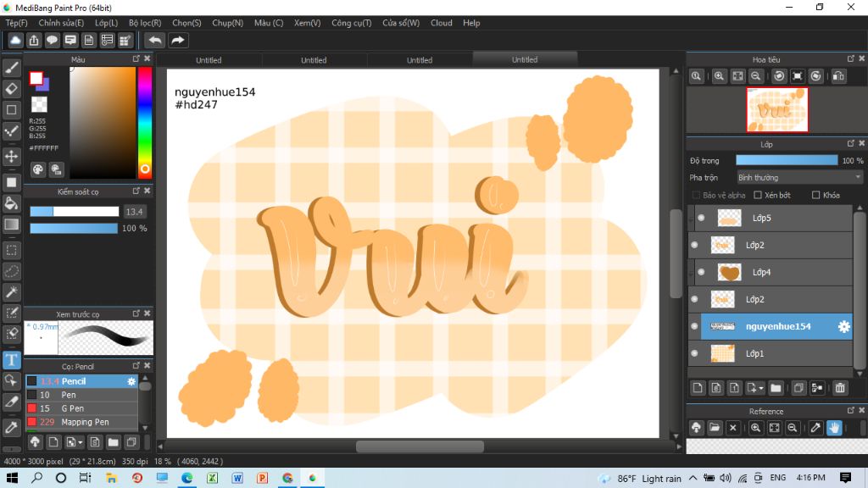Open Excel from the taskbar

point(212,478)
